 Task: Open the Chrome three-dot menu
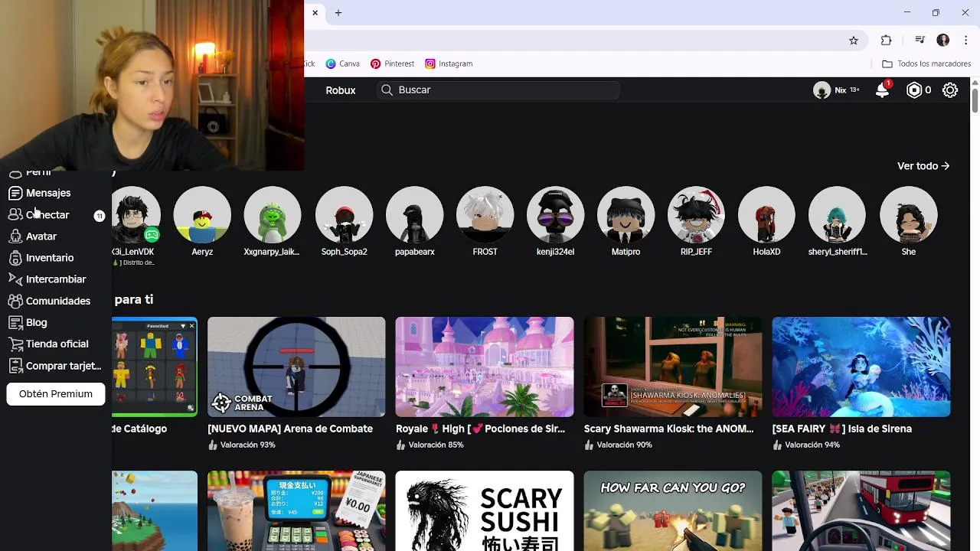(967, 41)
